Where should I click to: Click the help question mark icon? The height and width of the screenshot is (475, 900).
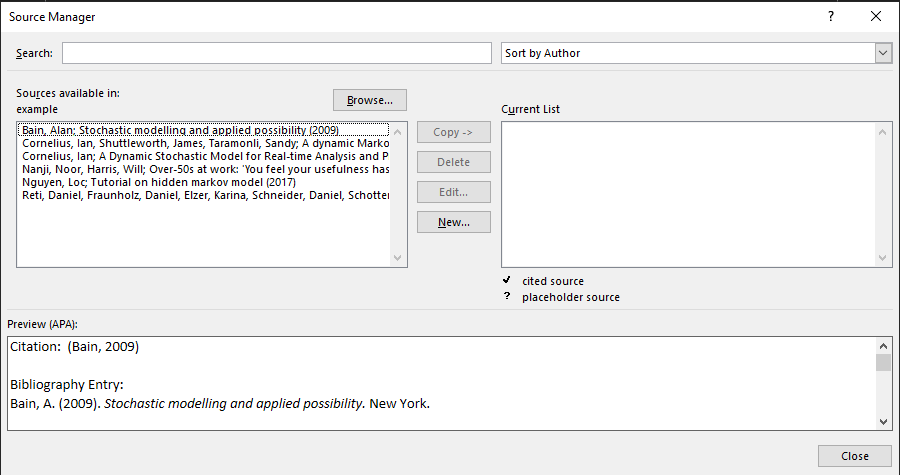click(x=830, y=17)
